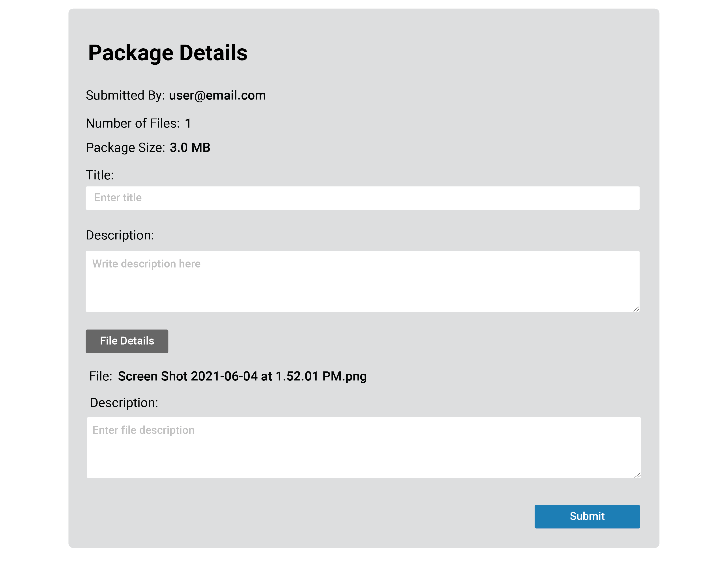Focus the Write description here textarea
This screenshot has height=563, width=728.
362,281
